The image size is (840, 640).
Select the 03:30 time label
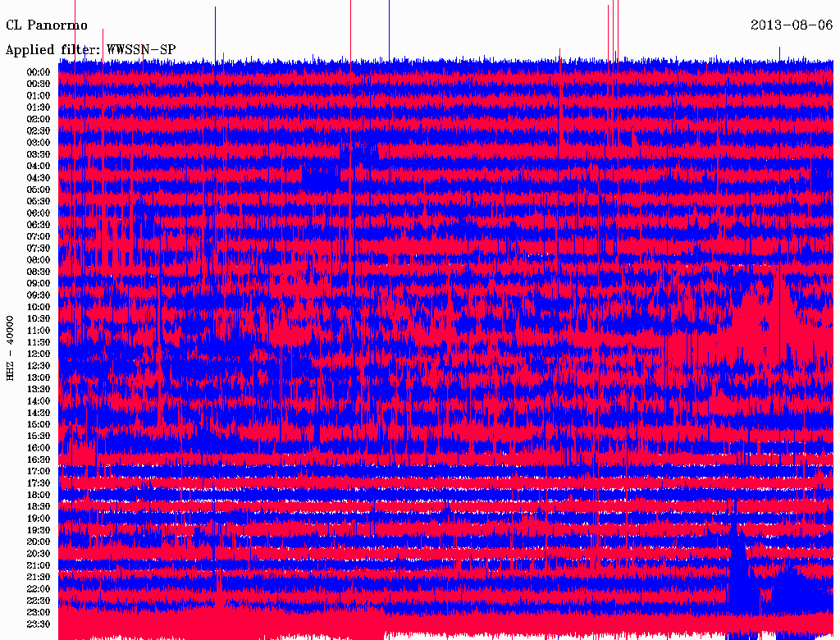39,154
